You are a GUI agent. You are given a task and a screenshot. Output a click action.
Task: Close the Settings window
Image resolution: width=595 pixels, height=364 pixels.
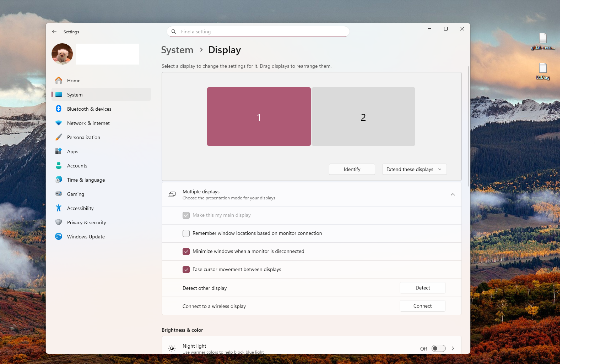(462, 29)
